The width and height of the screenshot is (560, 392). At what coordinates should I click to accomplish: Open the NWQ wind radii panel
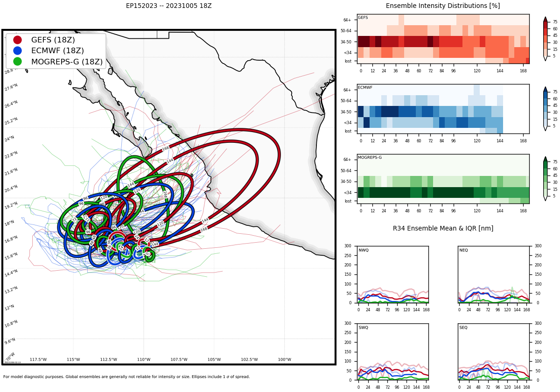pyautogui.click(x=393, y=274)
